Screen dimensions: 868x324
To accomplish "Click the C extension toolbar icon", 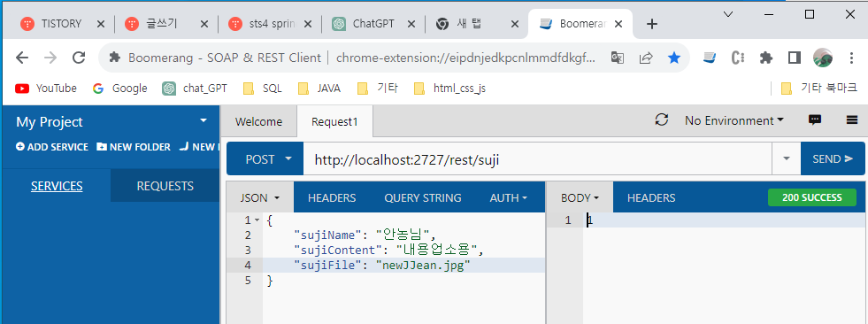I will [737, 58].
